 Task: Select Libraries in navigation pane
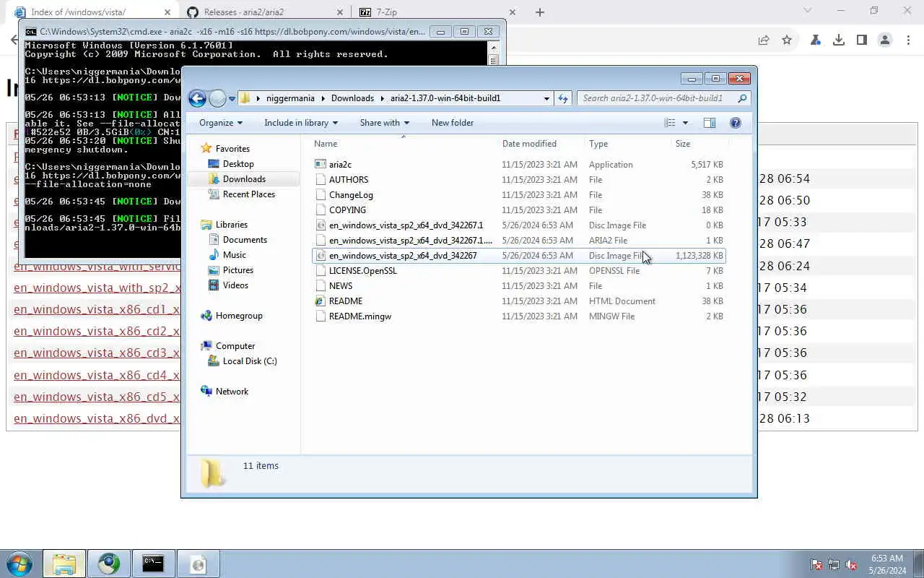pos(231,225)
